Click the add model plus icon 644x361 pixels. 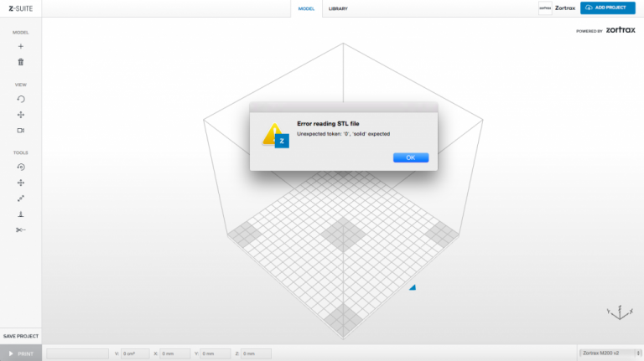tap(21, 47)
